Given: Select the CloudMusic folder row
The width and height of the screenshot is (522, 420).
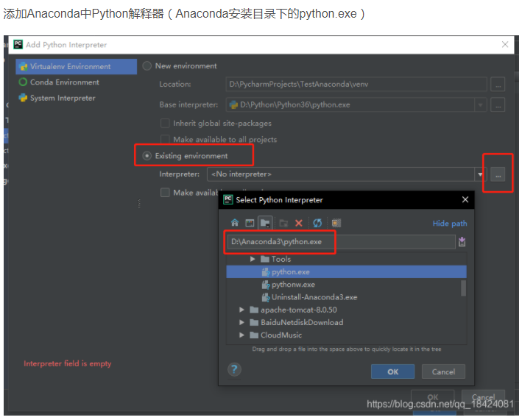Looking at the screenshot, I should [346, 335].
